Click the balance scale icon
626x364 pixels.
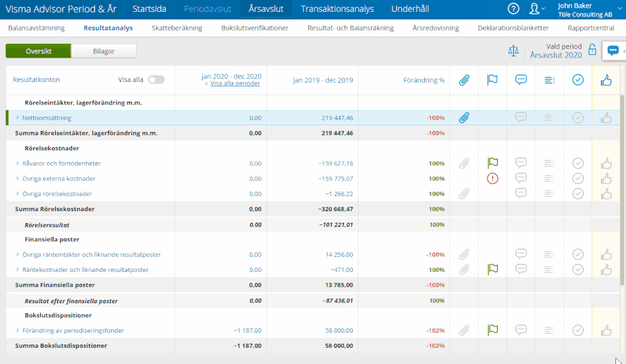click(x=514, y=51)
